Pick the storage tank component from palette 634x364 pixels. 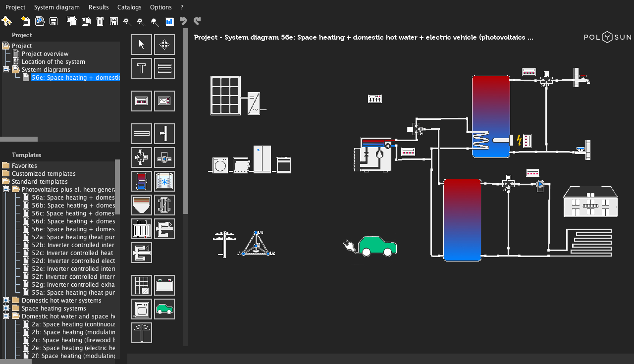click(142, 181)
